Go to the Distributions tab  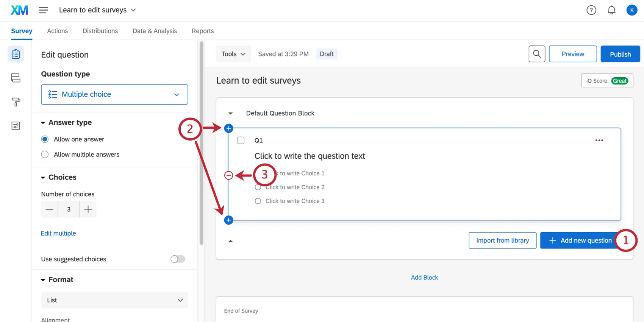point(100,31)
